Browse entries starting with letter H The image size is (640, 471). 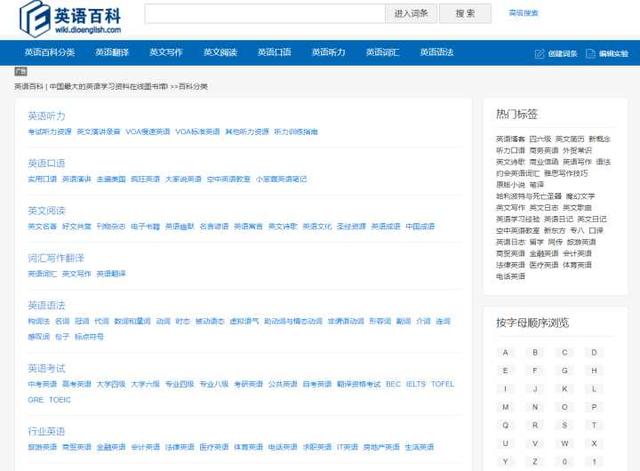coord(594,371)
